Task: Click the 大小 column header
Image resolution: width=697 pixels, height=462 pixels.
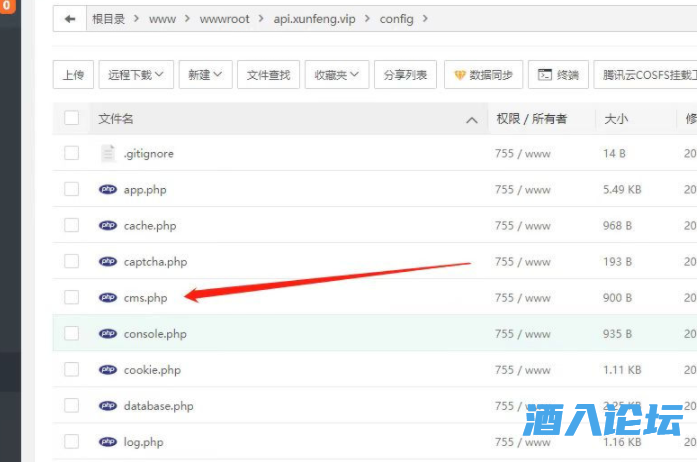Action: pos(616,119)
